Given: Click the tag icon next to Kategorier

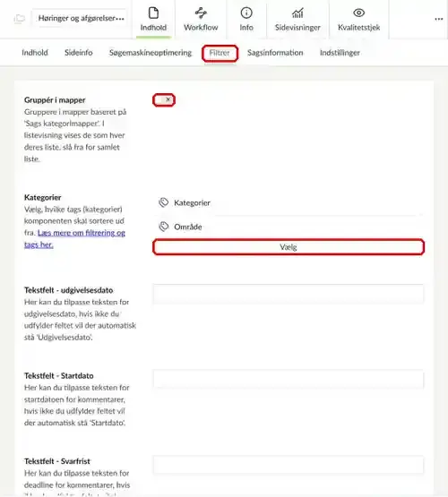Looking at the screenshot, I should (x=164, y=202).
